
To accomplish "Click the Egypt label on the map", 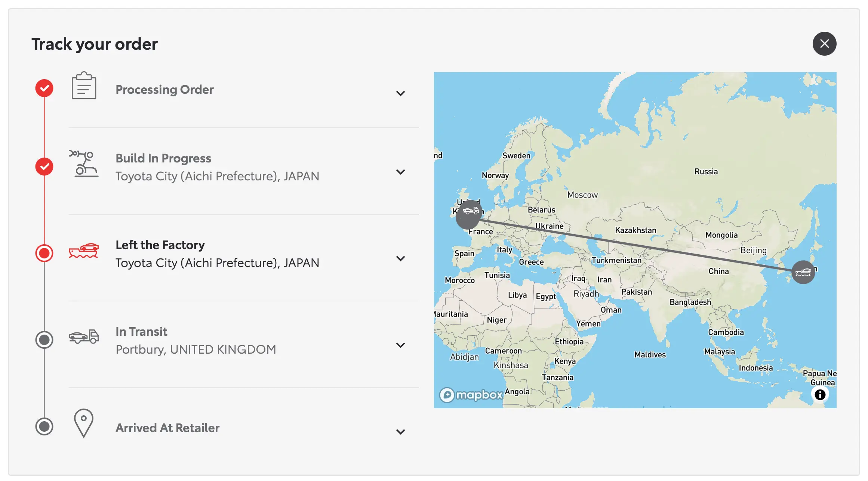I will pos(546,297).
